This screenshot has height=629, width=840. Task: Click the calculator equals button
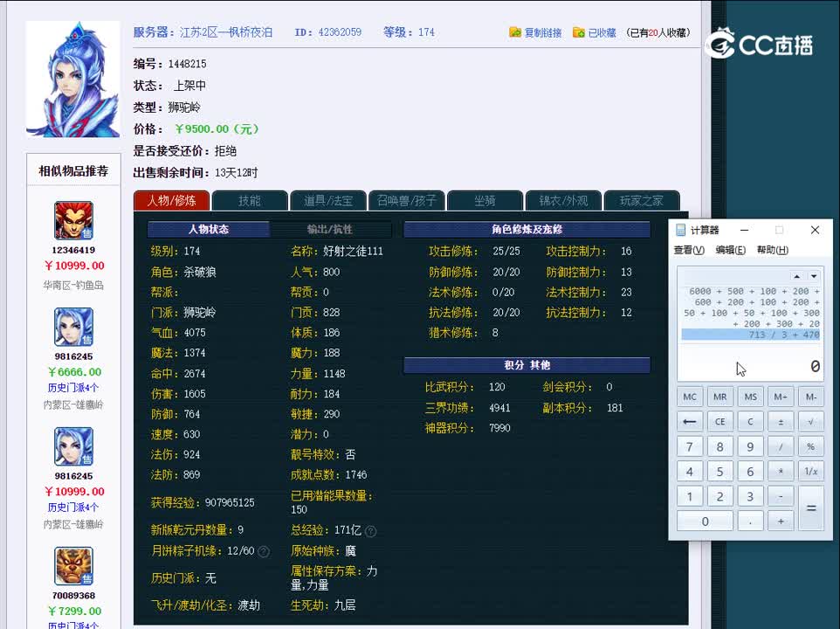[x=811, y=508]
